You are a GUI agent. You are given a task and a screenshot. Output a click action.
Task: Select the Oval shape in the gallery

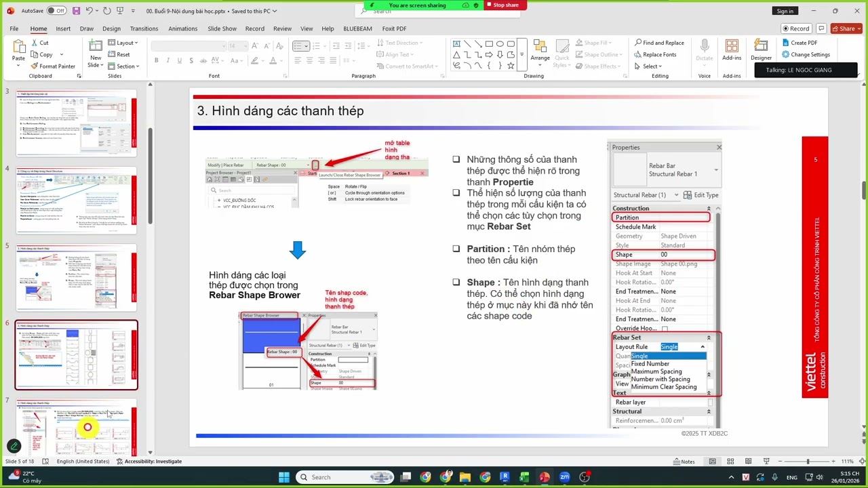pyautogui.click(x=500, y=43)
